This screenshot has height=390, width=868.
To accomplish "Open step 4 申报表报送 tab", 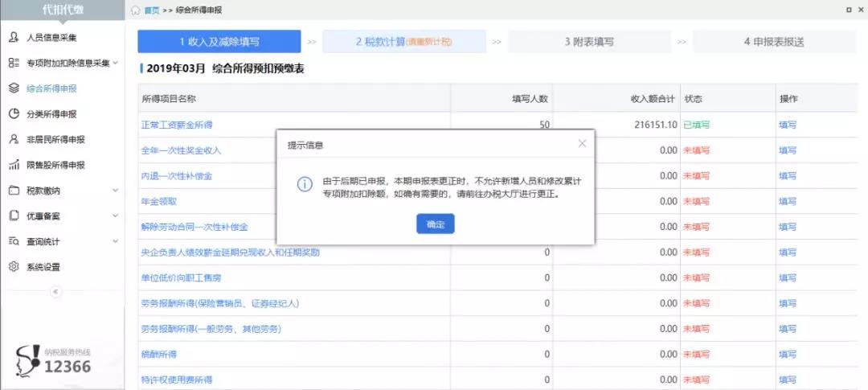I will [x=774, y=42].
